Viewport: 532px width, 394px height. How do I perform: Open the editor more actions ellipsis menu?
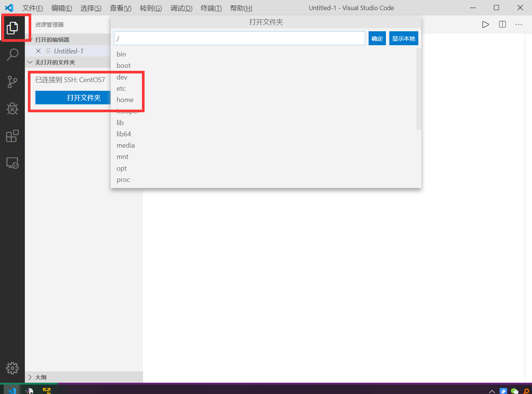click(519, 24)
